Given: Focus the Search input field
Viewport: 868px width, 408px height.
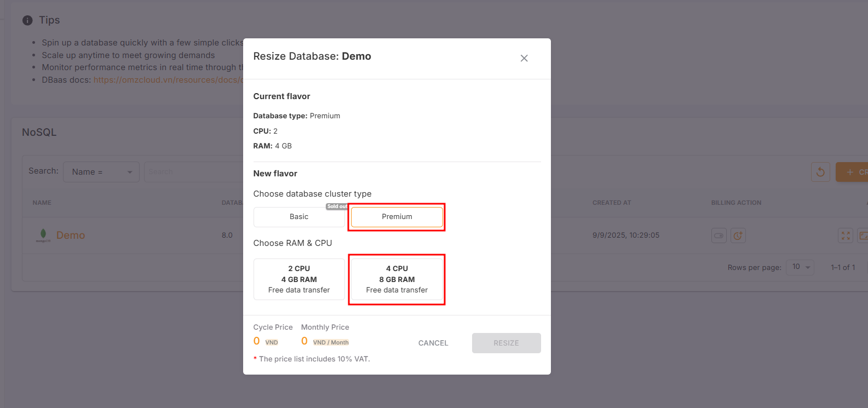Looking at the screenshot, I should (193, 172).
